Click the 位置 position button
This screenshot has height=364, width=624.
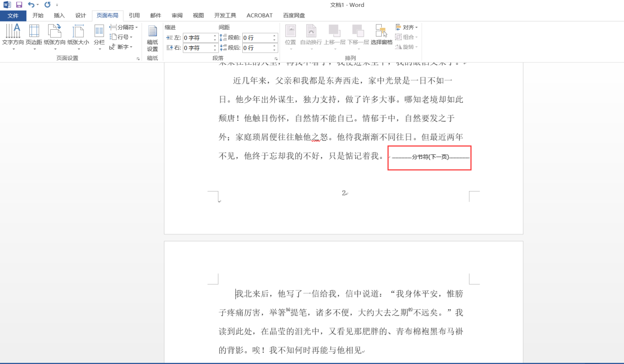(x=291, y=37)
